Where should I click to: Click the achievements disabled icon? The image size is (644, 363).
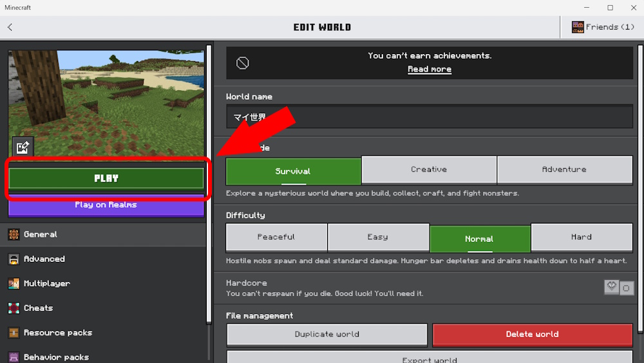[x=242, y=63]
